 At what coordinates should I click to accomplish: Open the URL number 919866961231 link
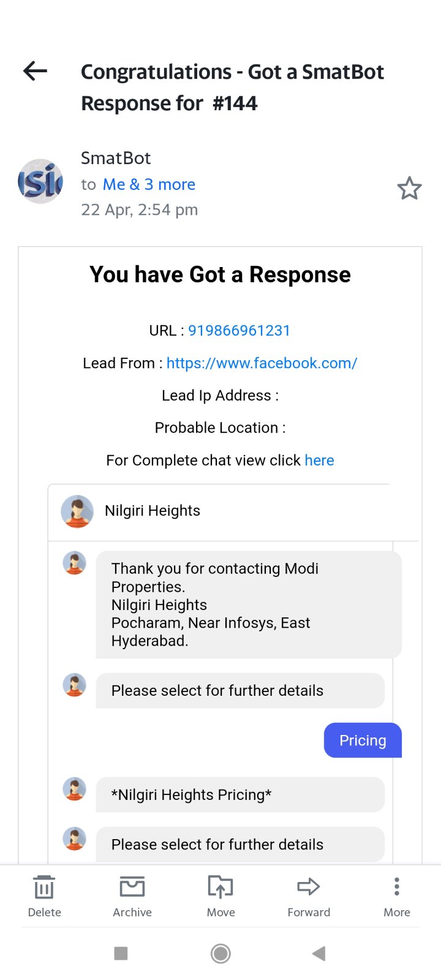point(239,331)
